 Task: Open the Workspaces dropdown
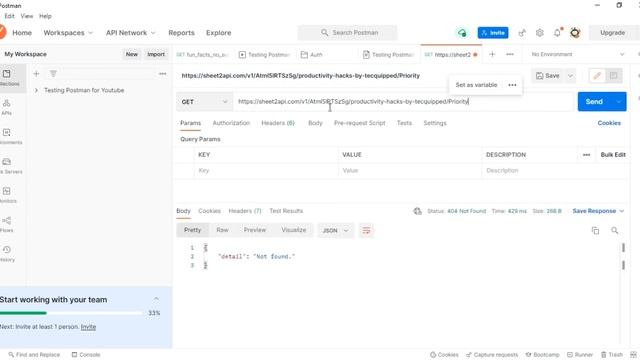click(68, 33)
